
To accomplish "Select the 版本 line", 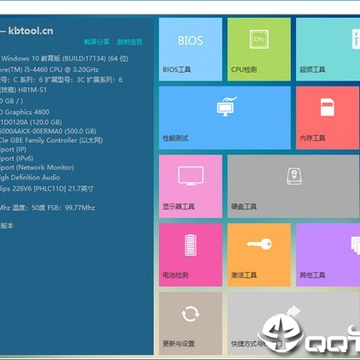I will click(7, 226).
